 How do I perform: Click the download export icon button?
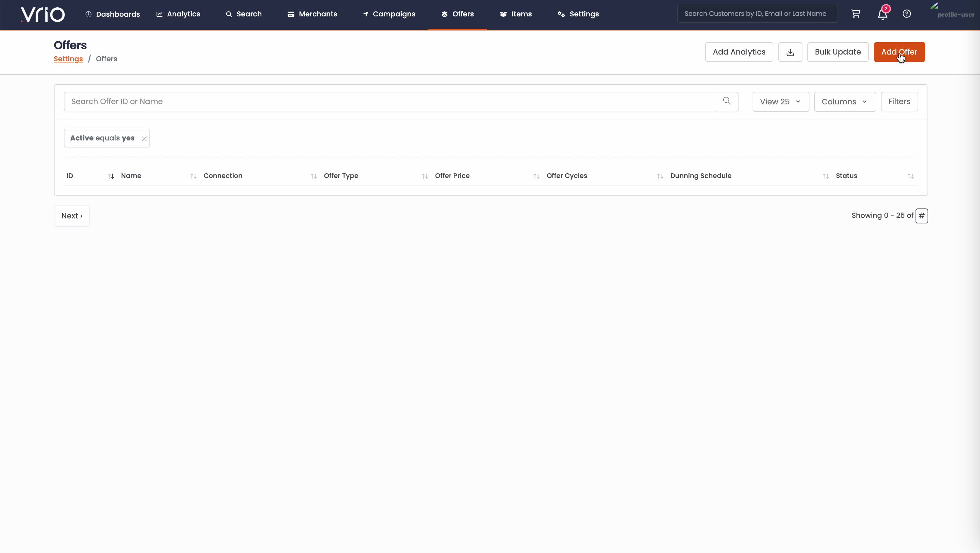pos(790,52)
